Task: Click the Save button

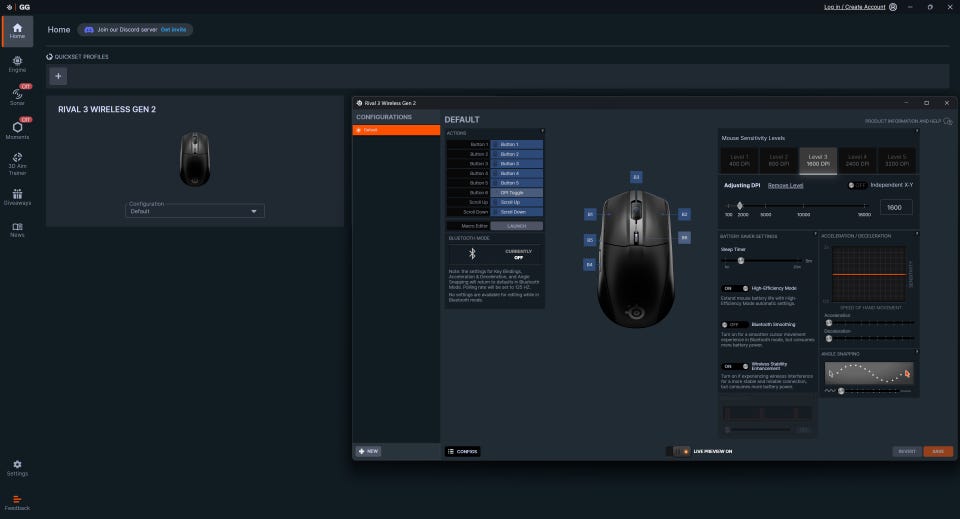Action: (x=938, y=451)
